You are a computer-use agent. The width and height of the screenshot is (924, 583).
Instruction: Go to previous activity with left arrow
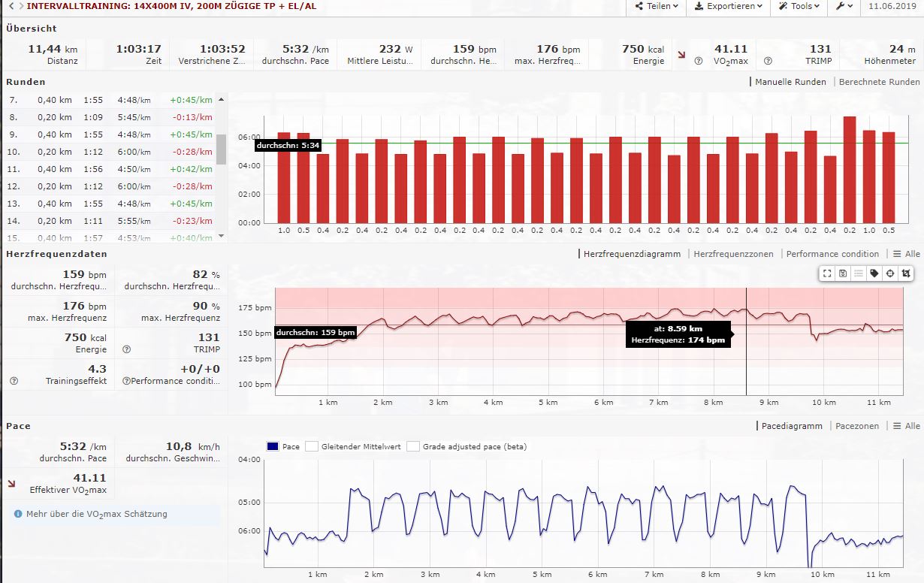click(x=11, y=6)
